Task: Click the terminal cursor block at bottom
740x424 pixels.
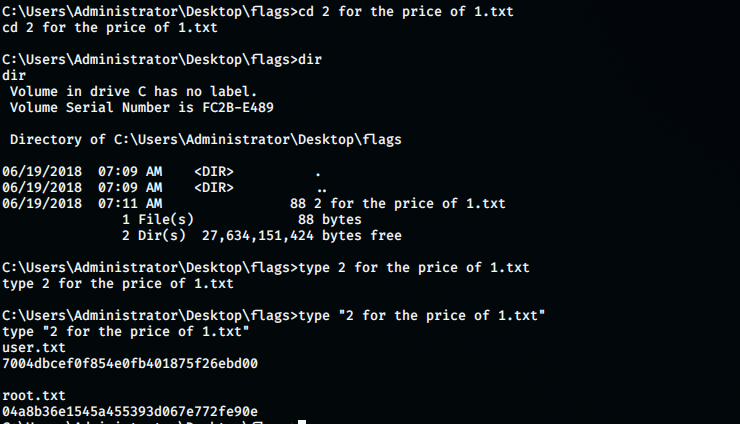Action: point(302,422)
